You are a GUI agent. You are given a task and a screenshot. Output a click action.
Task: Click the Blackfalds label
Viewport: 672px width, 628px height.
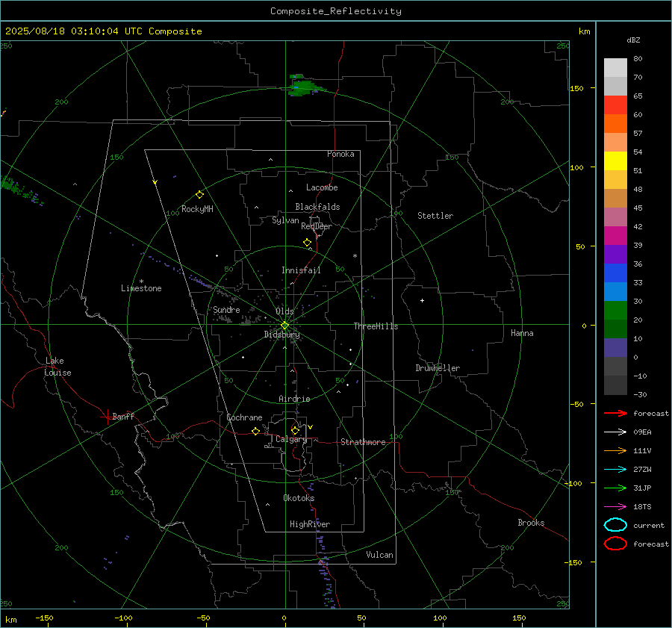(317, 207)
